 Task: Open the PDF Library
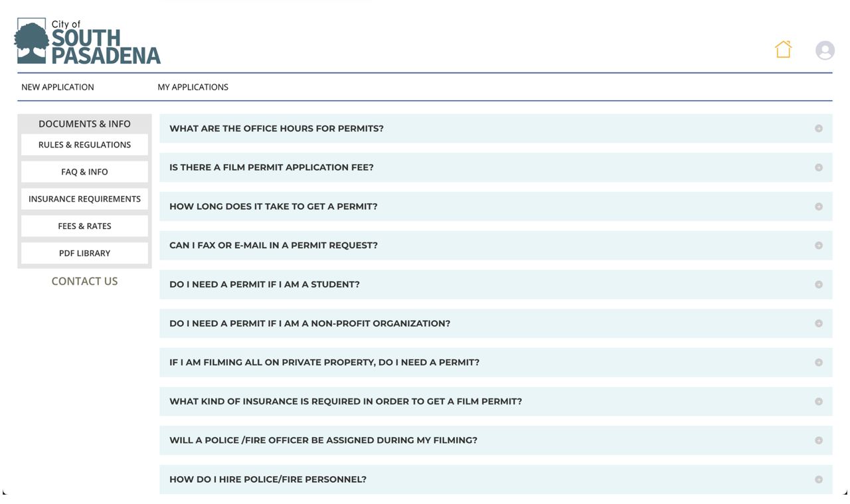point(84,253)
